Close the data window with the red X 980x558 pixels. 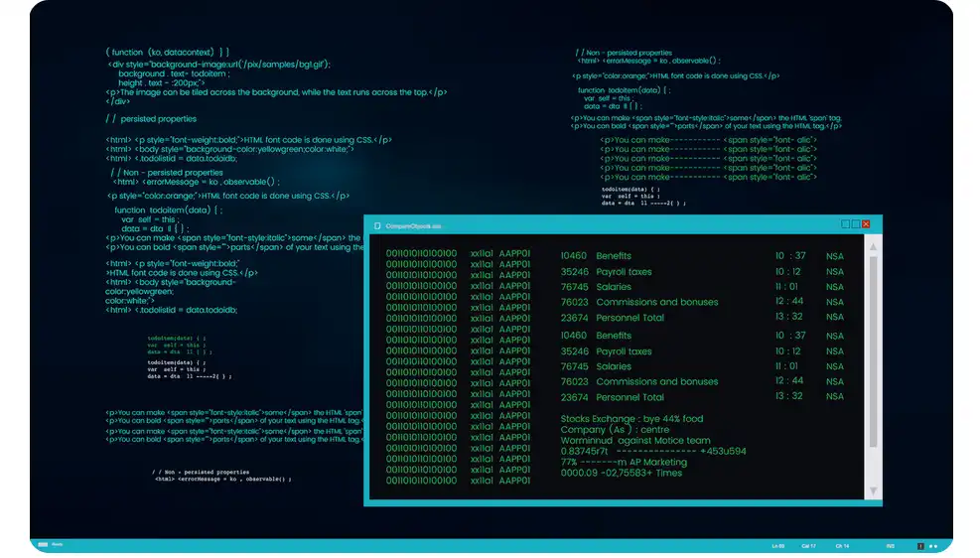point(866,225)
